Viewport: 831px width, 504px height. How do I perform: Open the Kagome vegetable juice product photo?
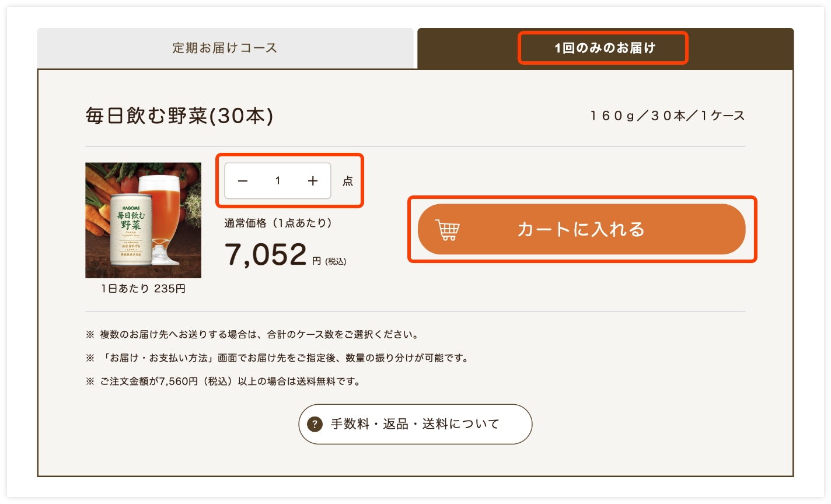click(144, 220)
